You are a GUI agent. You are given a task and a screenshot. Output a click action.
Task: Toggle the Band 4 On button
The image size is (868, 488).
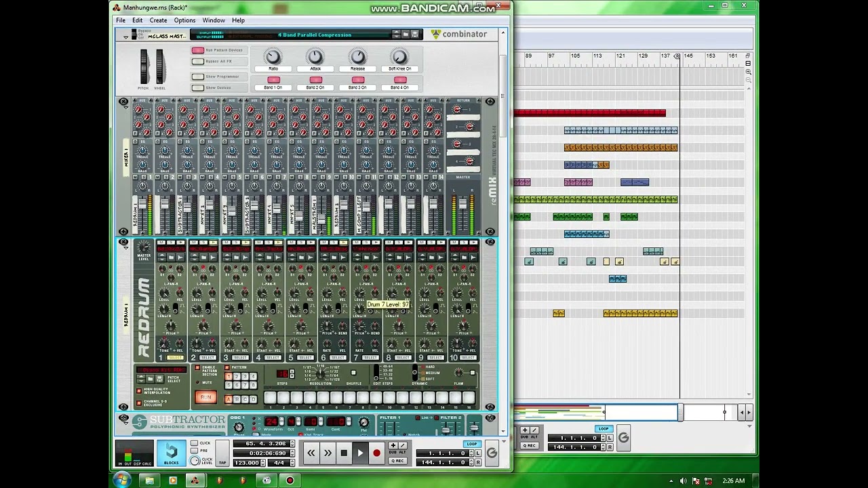[x=400, y=80]
